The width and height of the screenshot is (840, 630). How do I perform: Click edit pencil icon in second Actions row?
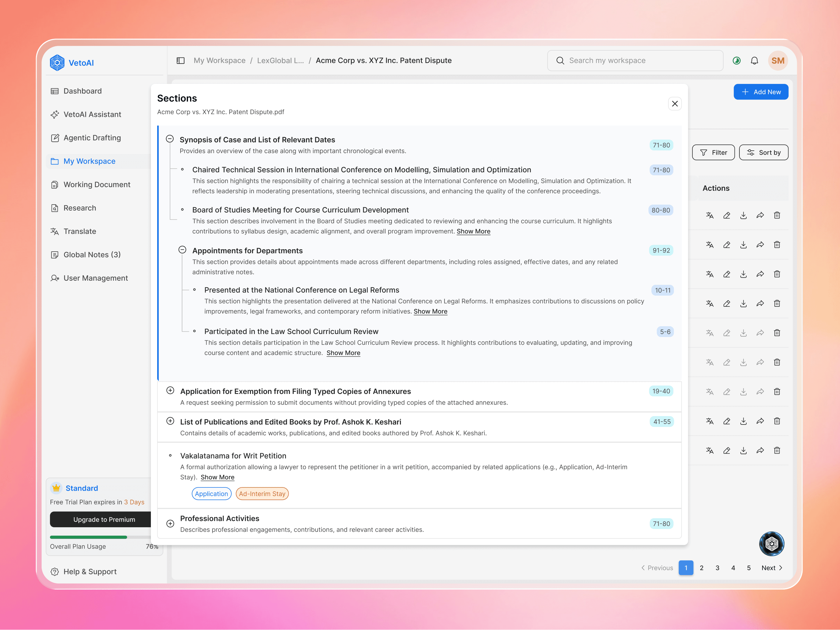pos(727,245)
